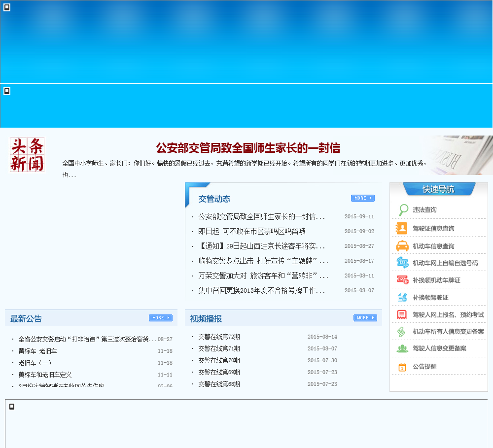This screenshot has height=448, width=493.
Task: Click the blue 123 icon for 机动车网上自编自选号码
Action: coord(402,263)
